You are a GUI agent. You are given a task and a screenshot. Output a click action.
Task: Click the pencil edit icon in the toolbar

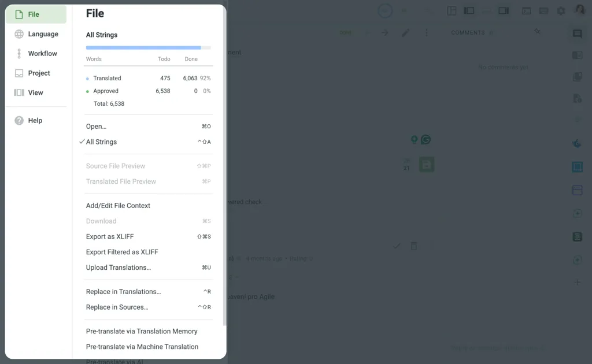[405, 32]
